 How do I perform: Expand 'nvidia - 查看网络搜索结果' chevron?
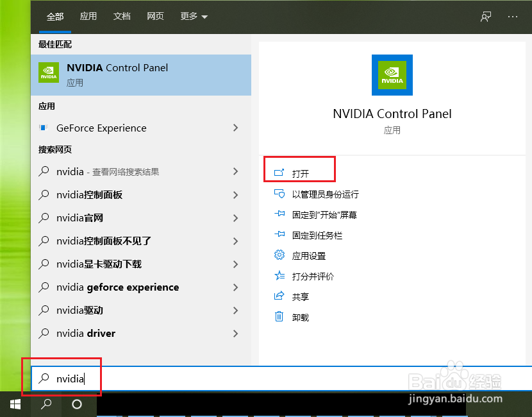pos(235,171)
